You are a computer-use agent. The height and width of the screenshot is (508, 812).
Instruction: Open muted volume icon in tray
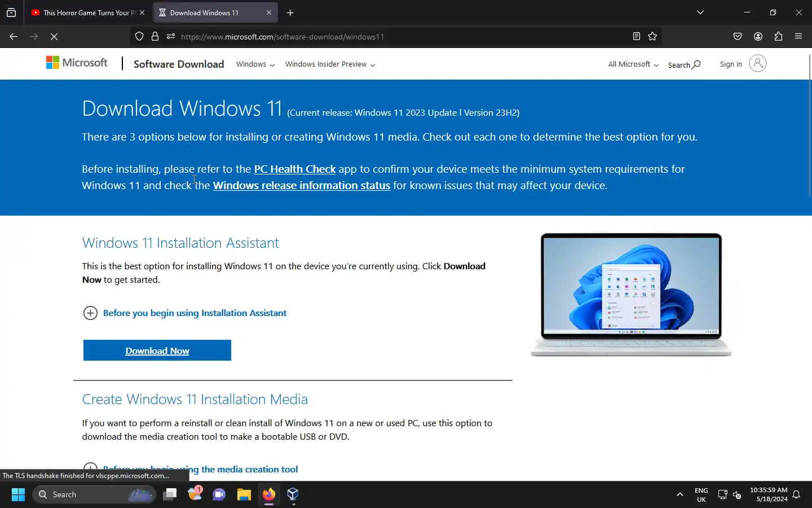(x=737, y=494)
